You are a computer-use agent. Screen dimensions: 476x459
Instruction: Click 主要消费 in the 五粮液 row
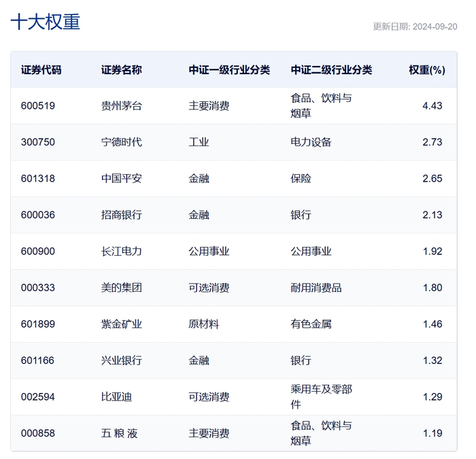tap(209, 433)
